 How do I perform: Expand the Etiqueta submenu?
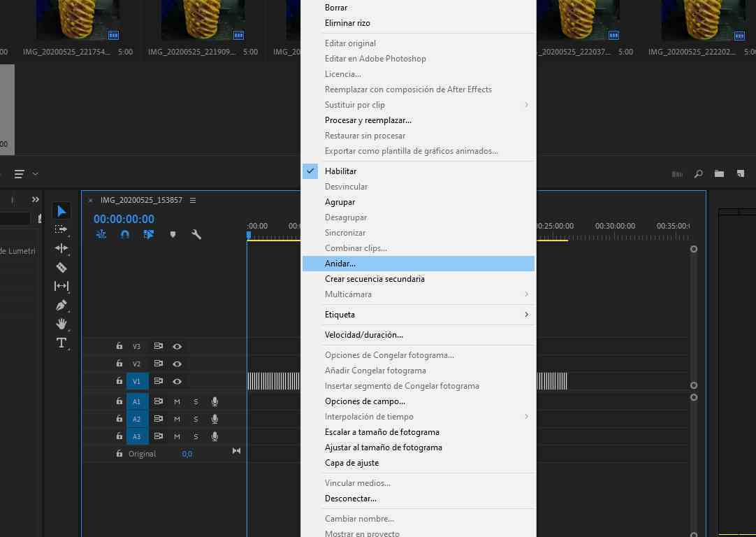[x=419, y=315]
